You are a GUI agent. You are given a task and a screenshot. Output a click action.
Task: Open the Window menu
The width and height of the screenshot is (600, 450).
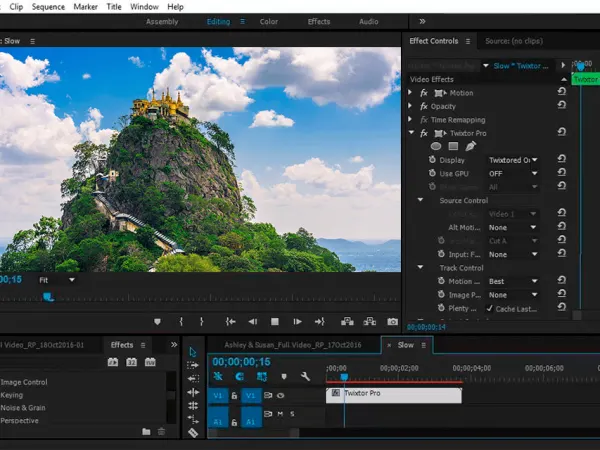[144, 6]
